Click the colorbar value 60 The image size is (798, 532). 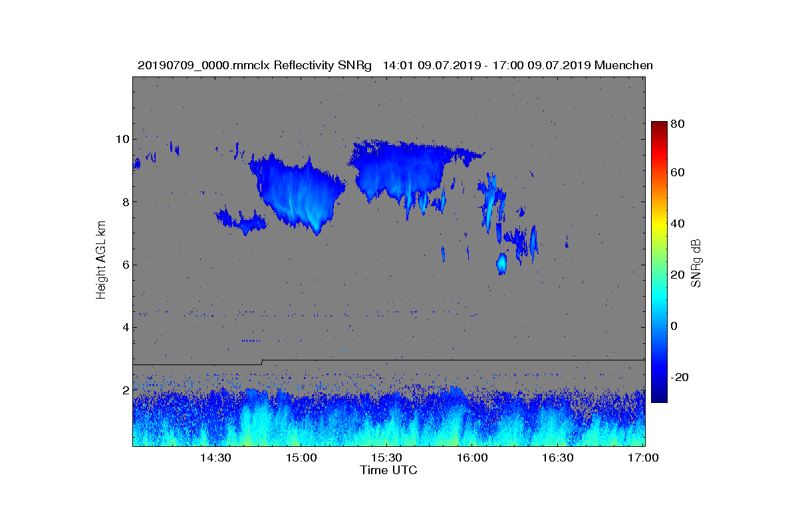pyautogui.click(x=678, y=173)
